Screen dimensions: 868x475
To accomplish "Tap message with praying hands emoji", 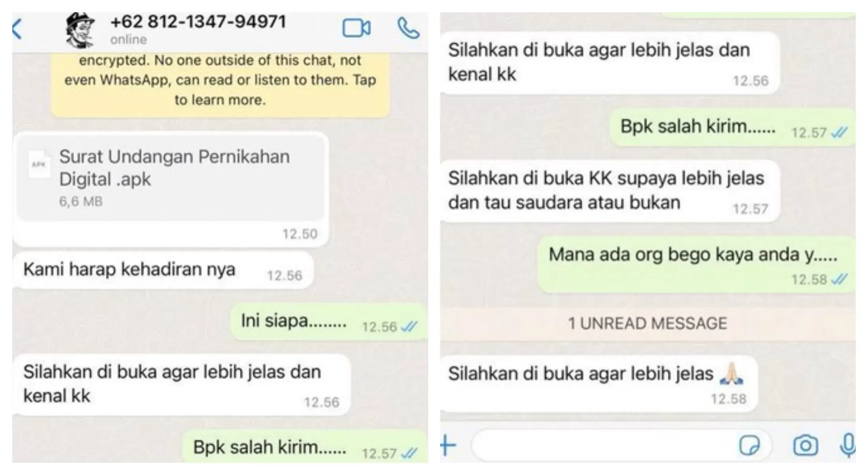I will (x=598, y=384).
